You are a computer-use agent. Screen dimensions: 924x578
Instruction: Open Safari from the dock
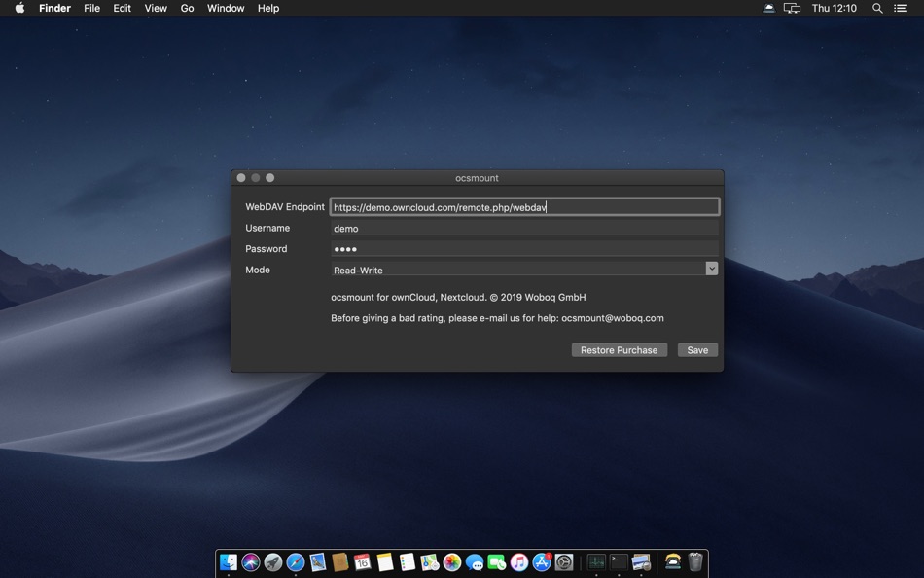coord(296,562)
